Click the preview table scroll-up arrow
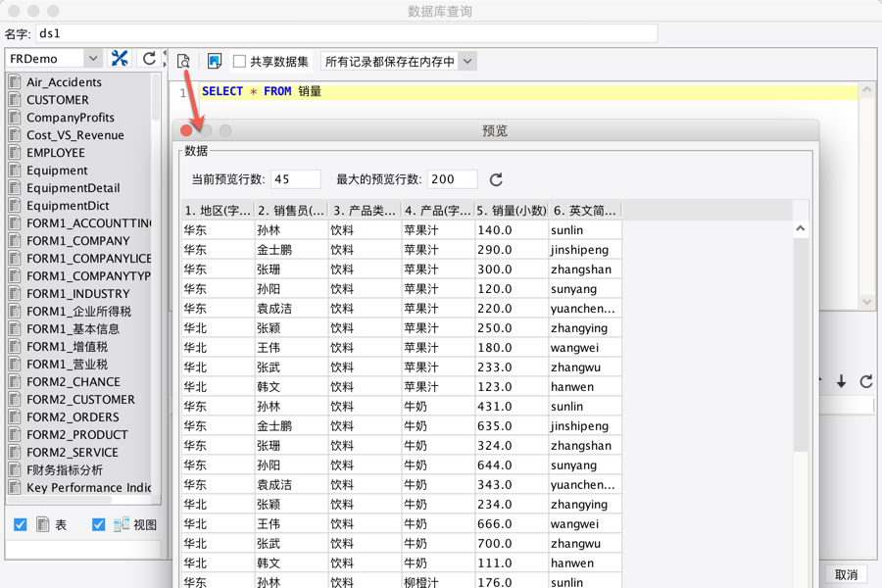 801,228
